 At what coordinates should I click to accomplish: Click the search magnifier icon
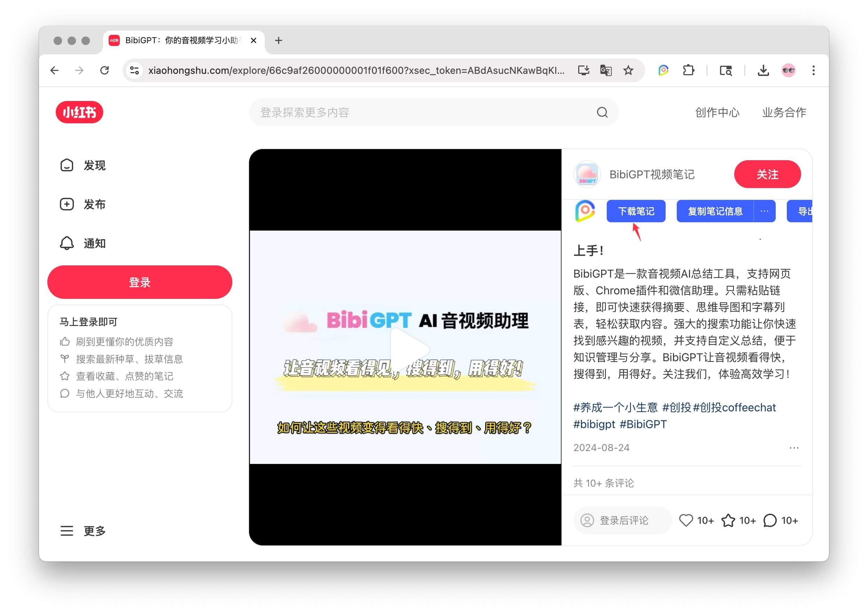pos(602,112)
